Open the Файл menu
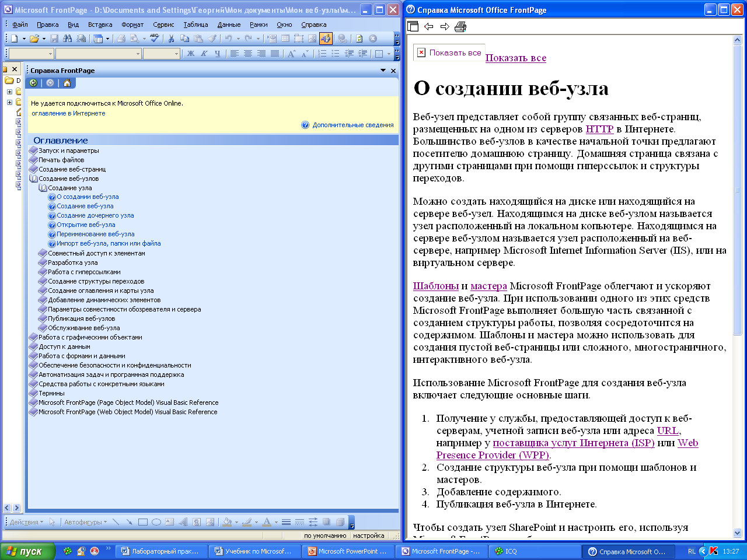Screen dimensions: 747x560 coord(20,24)
